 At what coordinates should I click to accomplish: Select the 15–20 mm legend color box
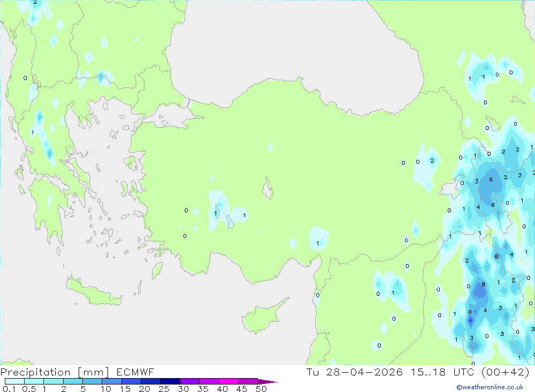(131, 381)
